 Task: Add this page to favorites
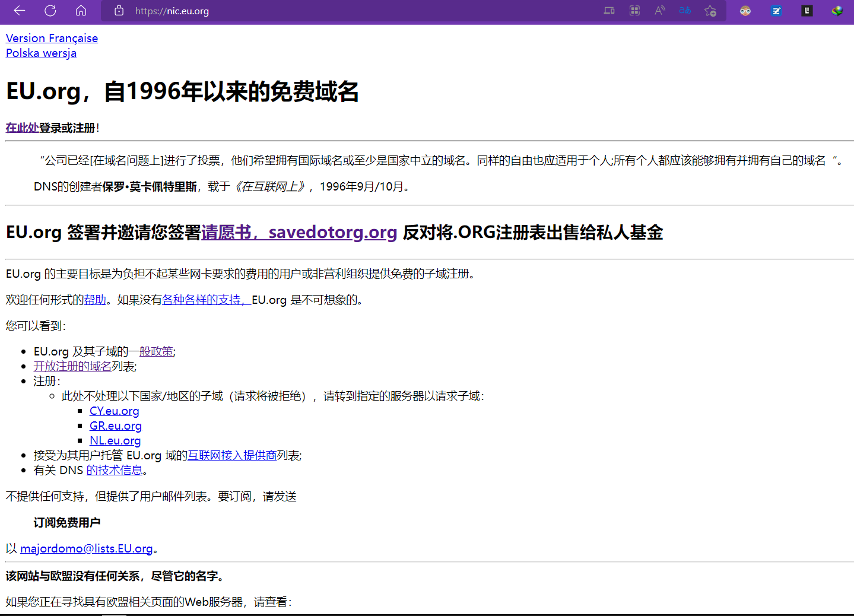[710, 11]
